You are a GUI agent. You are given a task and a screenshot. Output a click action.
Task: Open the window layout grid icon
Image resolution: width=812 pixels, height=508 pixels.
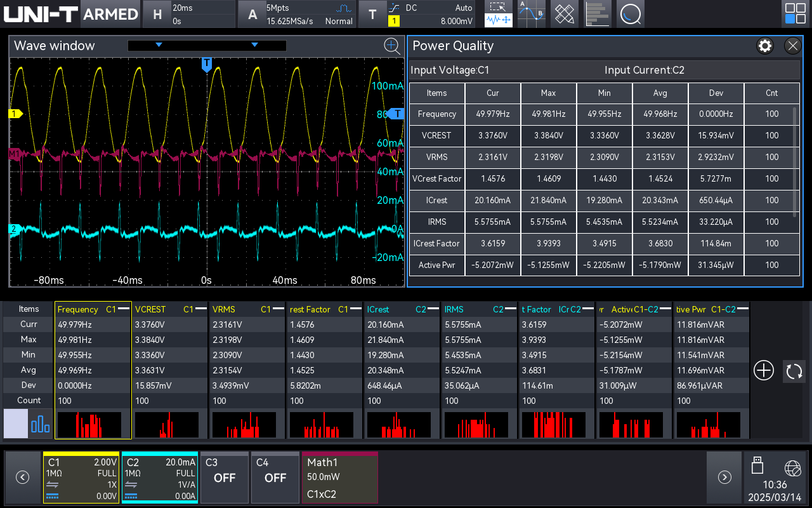click(795, 14)
